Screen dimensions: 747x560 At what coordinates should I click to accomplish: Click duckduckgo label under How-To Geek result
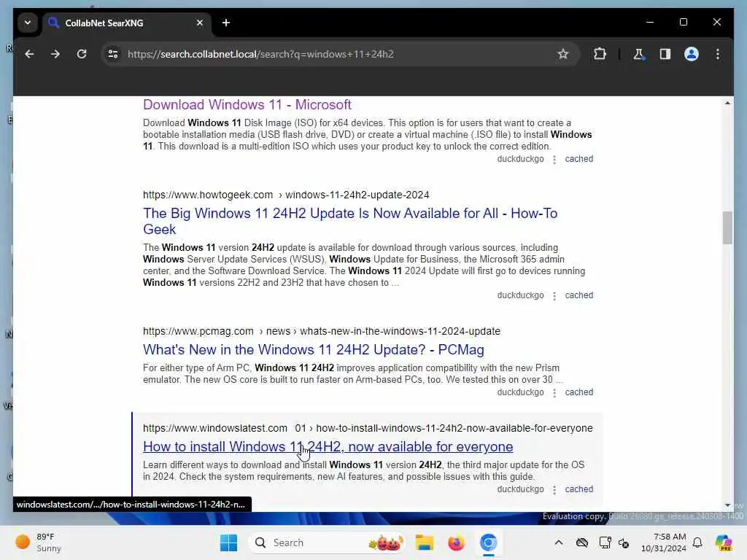[520, 295]
